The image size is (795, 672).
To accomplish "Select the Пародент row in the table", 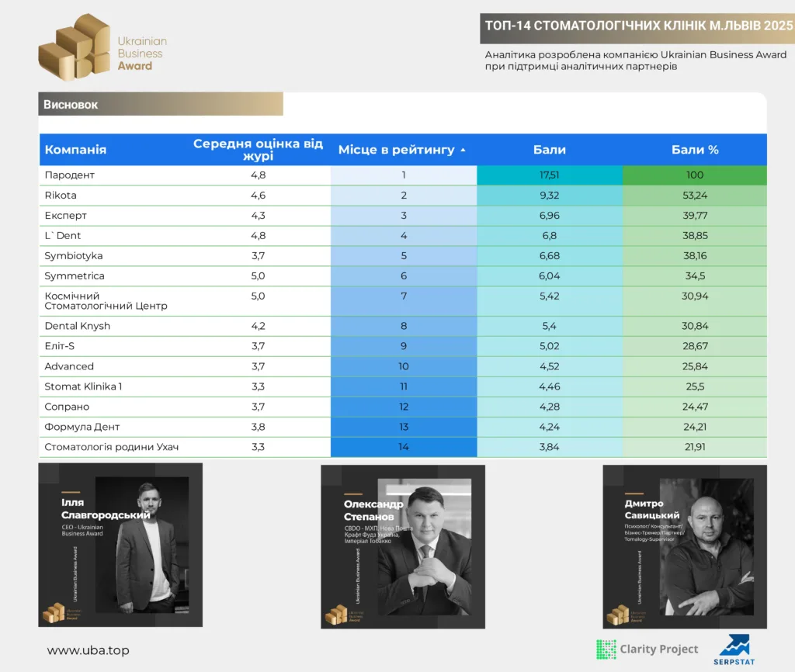I will (x=403, y=175).
